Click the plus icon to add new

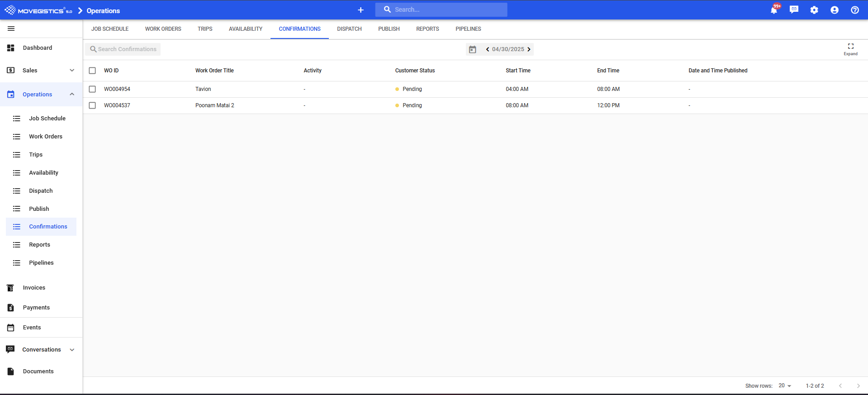pos(360,10)
